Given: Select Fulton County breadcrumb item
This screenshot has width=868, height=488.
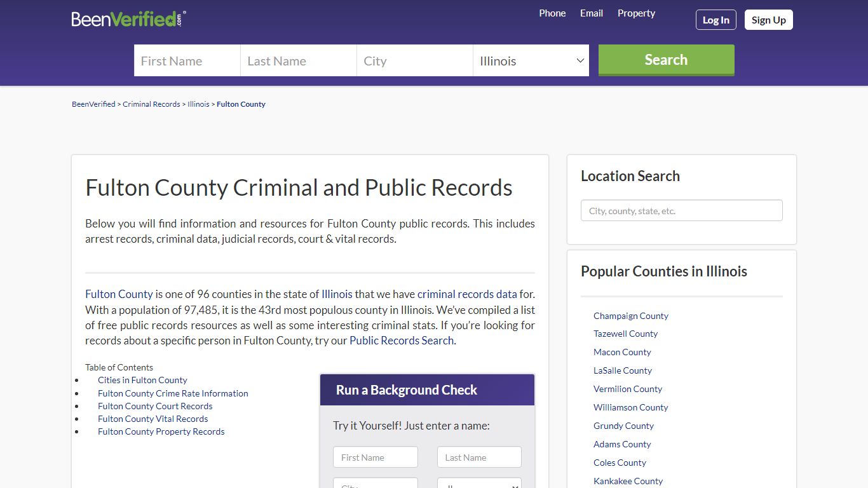Looking at the screenshot, I should pos(241,104).
